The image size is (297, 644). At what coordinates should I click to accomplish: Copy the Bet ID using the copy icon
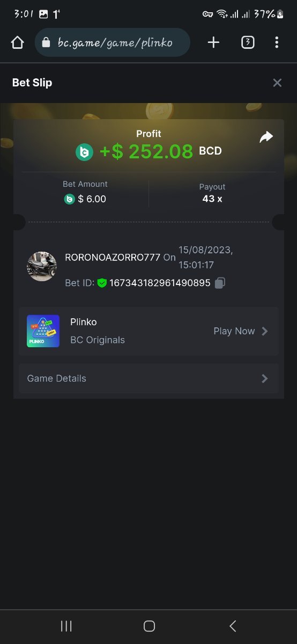coord(220,283)
